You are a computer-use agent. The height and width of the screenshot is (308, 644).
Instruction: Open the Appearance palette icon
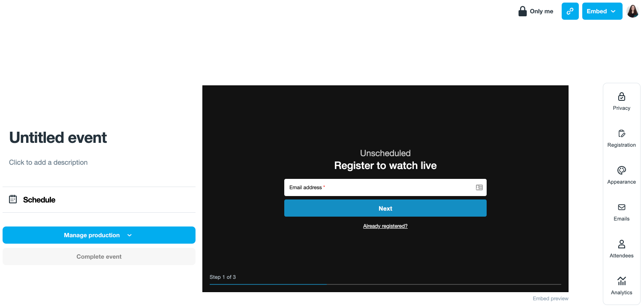click(621, 171)
